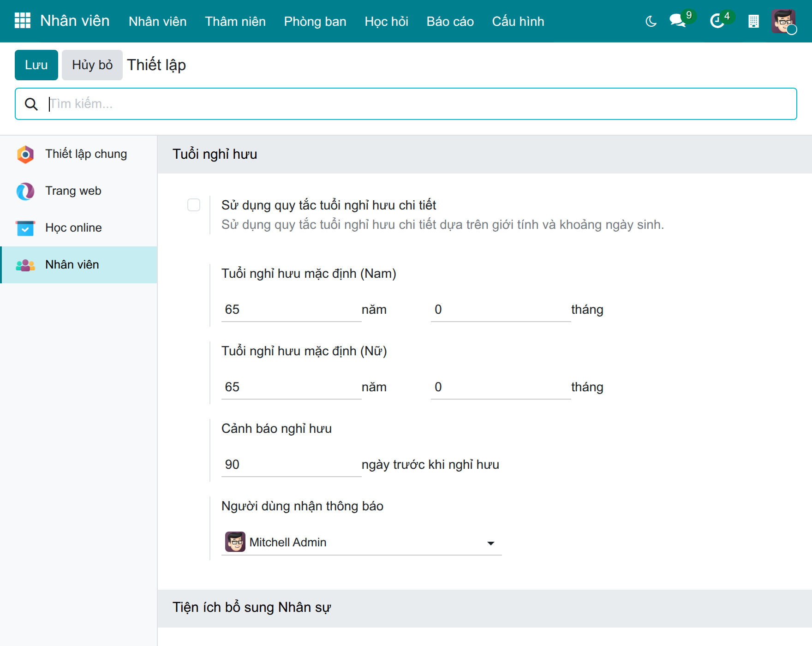The width and height of the screenshot is (812, 646).
Task: Open the Thâm niên menu
Action: tap(235, 21)
